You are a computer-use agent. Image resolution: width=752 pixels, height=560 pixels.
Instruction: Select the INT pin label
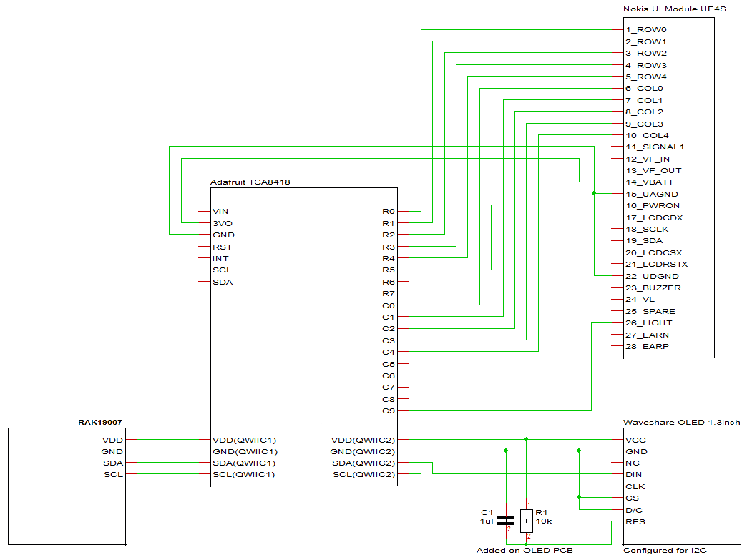[220, 258]
